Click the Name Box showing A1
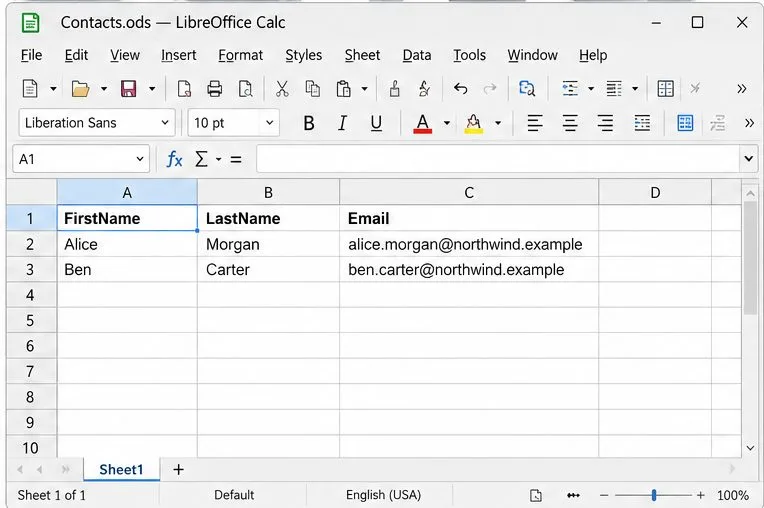764x508 pixels. (x=81, y=159)
